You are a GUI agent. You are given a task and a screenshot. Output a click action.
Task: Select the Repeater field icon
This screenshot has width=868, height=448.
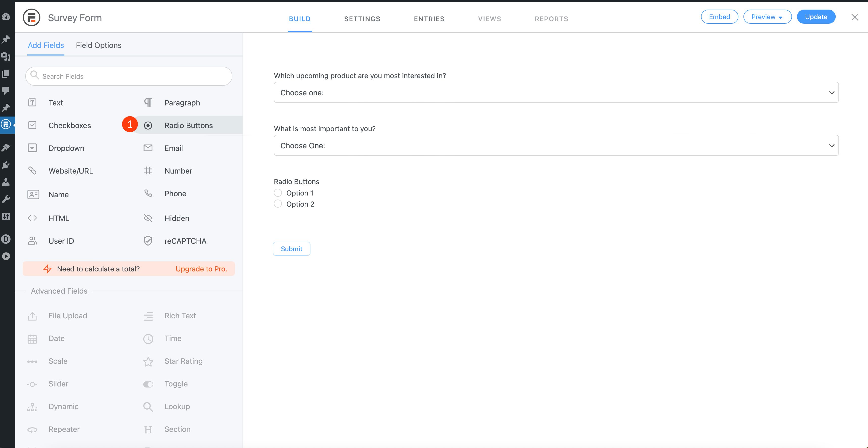point(33,429)
